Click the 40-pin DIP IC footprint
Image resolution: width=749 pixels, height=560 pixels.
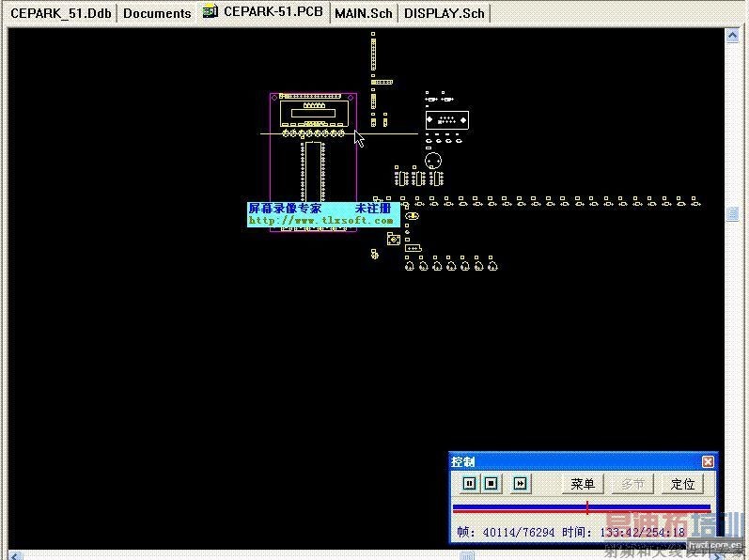pos(313,171)
